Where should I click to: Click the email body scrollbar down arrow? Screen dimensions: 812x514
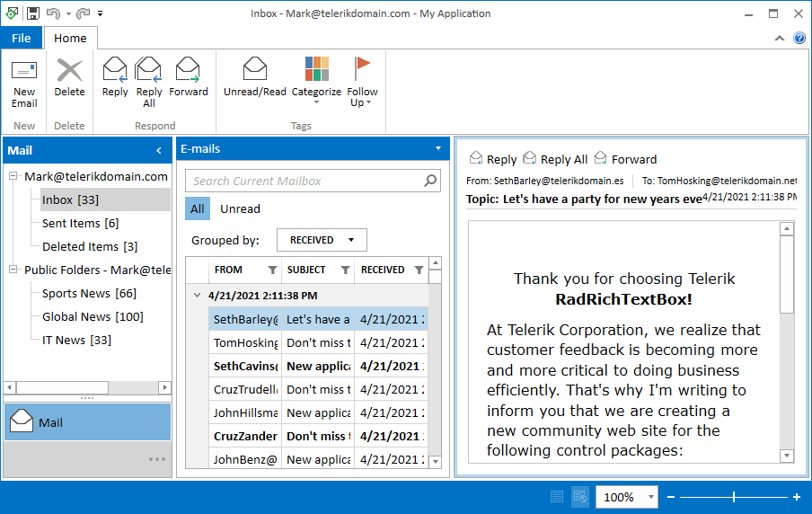(787, 456)
